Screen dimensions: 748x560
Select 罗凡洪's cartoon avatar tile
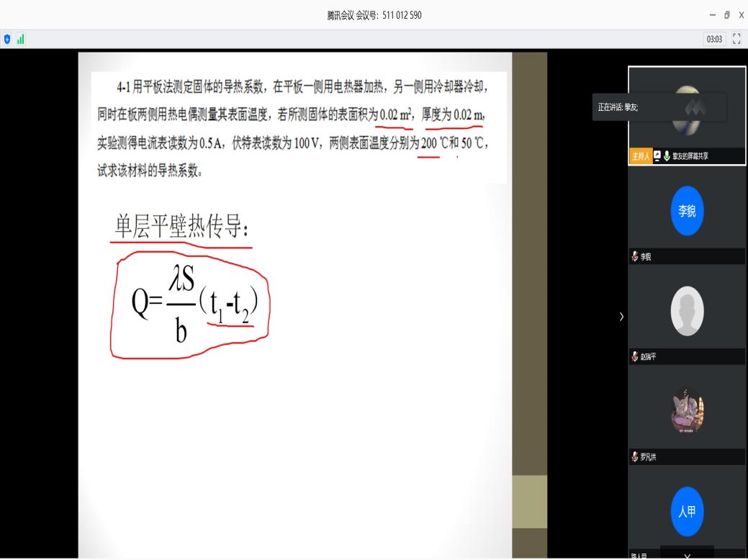point(687,411)
